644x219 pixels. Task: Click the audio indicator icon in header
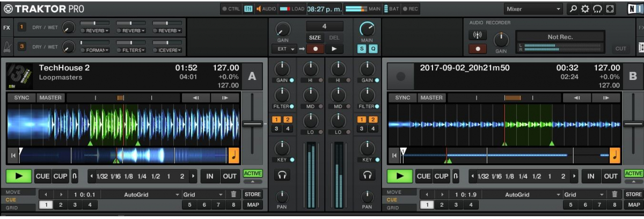(266, 9)
